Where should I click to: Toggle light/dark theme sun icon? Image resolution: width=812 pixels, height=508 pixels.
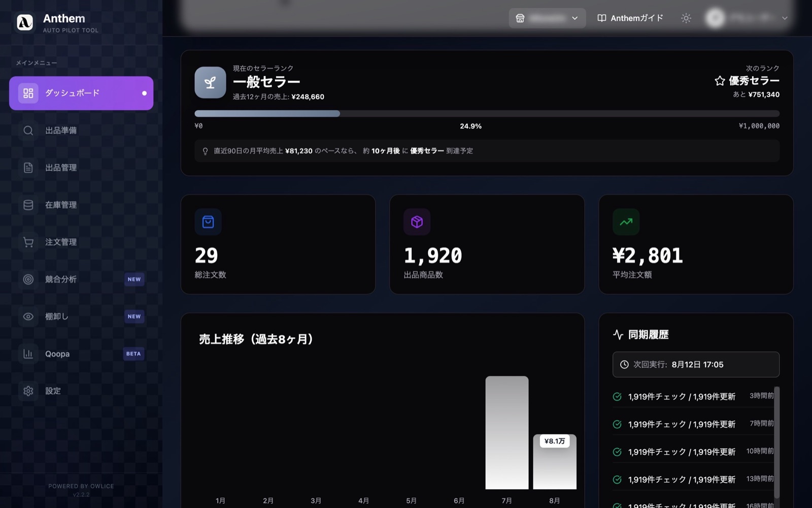point(686,18)
